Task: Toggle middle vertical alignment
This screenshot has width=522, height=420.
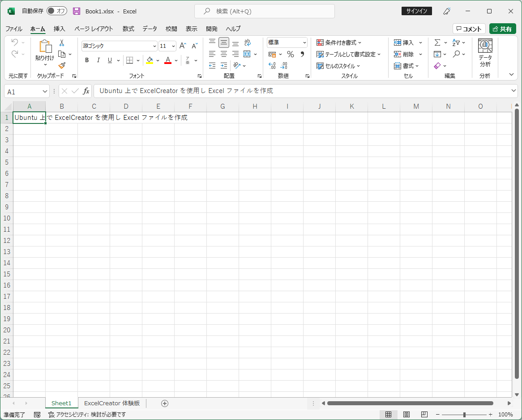Action: (x=224, y=42)
